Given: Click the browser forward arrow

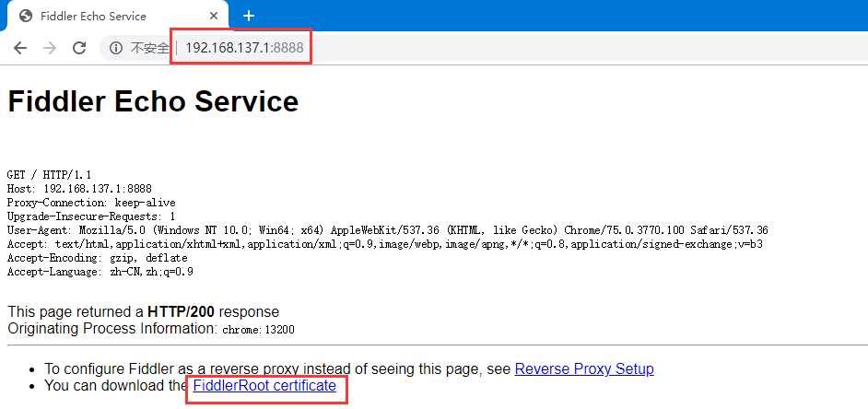Looking at the screenshot, I should click(x=50, y=48).
